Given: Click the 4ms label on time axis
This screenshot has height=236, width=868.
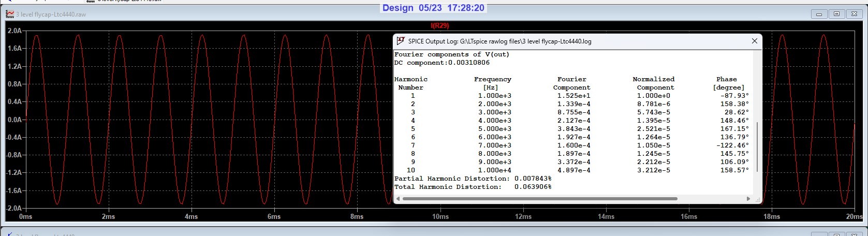Looking at the screenshot, I should pyautogui.click(x=191, y=216).
